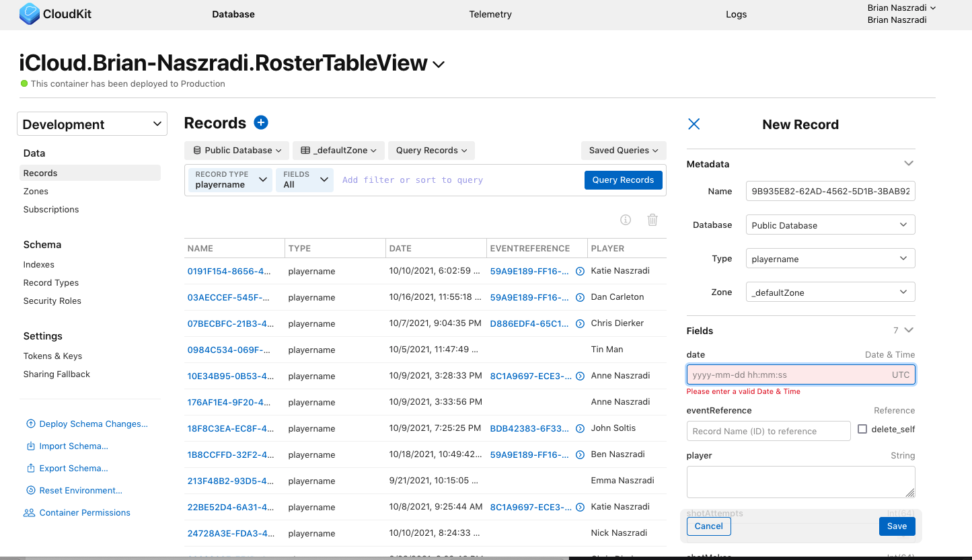Click the player text area
Viewport: 972px width, 560px height.
click(x=801, y=482)
